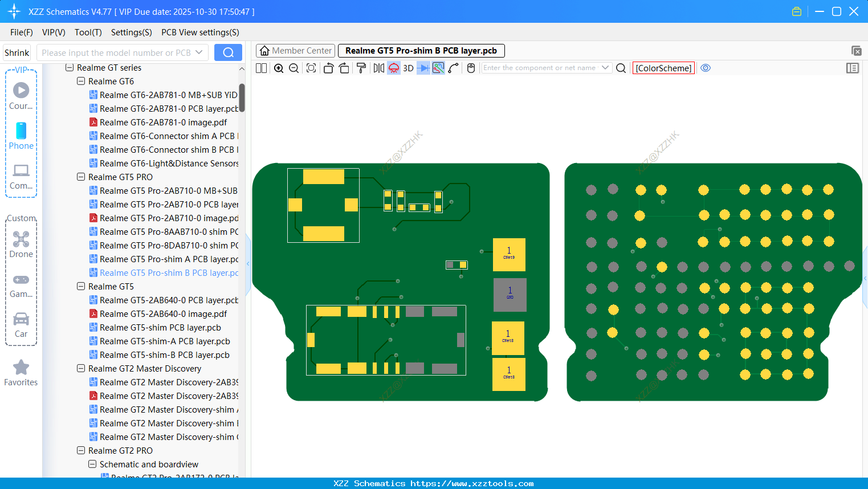Open Realme GT5-2AB640-0 PCB layer.pcb
Viewport: 868px width, 489px height.
coord(164,300)
